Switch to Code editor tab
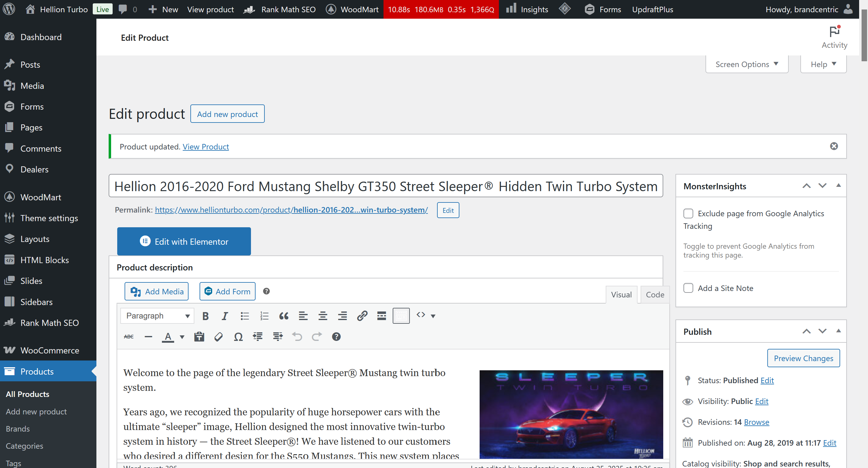The width and height of the screenshot is (868, 468). pyautogui.click(x=655, y=295)
